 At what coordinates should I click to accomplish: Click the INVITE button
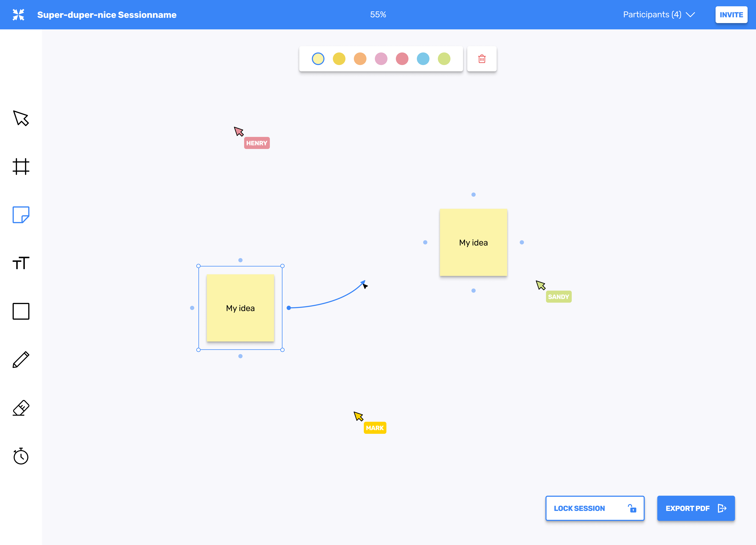(x=731, y=15)
